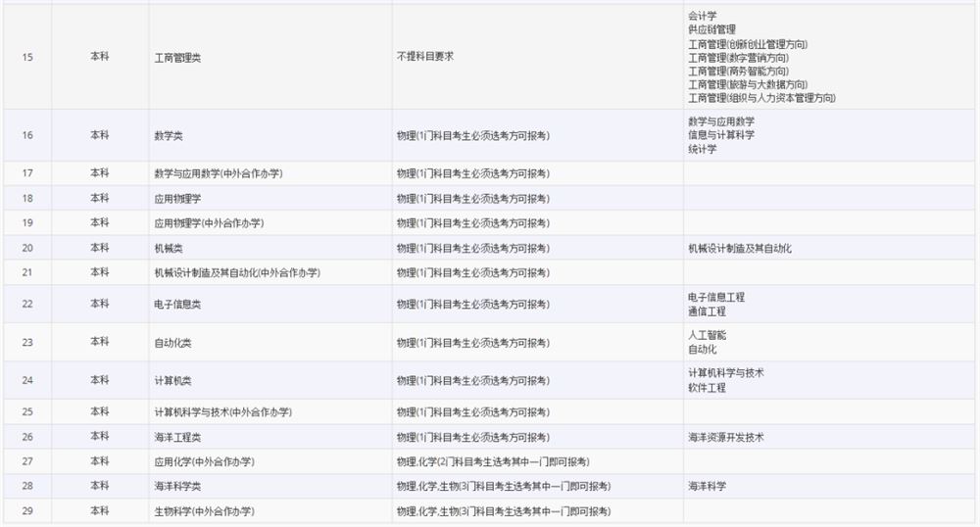Viewport: 980px width, 527px height.
Task: Select 数学与应用数学 under 数学类 majors
Action: pos(721,121)
